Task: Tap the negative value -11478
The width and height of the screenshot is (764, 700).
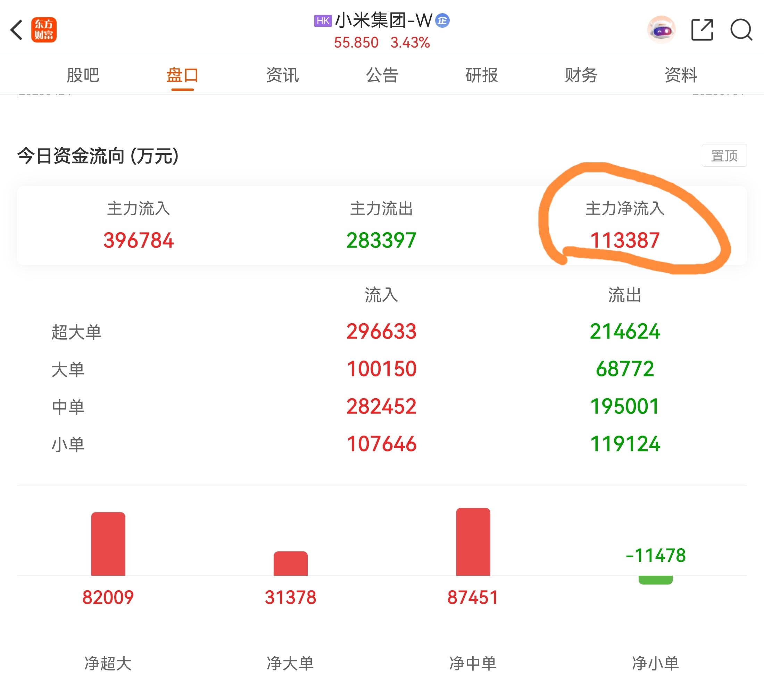Action: [656, 556]
